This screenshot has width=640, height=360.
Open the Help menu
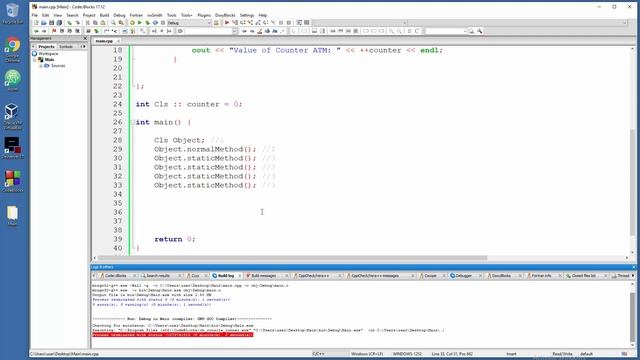point(262,15)
